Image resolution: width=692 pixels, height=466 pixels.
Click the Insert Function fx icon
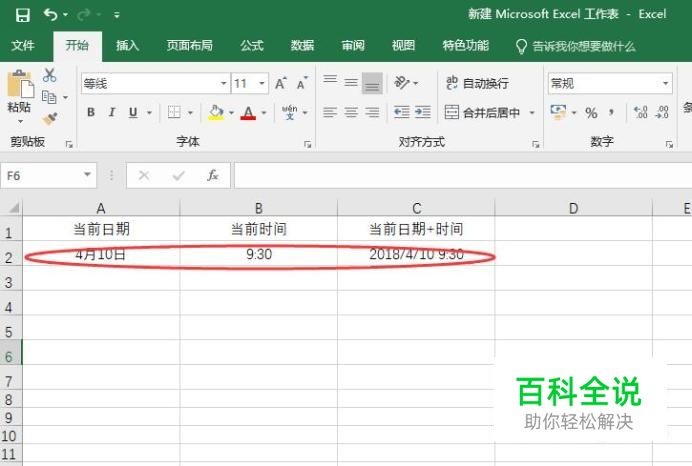[213, 176]
